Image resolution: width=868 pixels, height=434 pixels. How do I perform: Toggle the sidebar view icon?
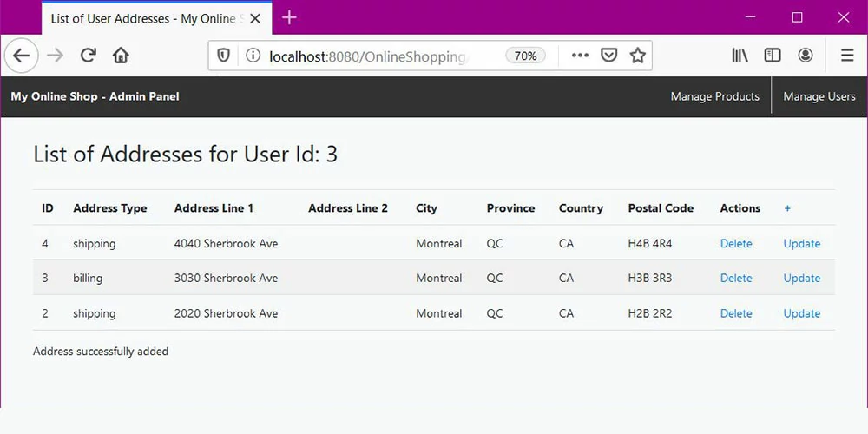coord(773,56)
